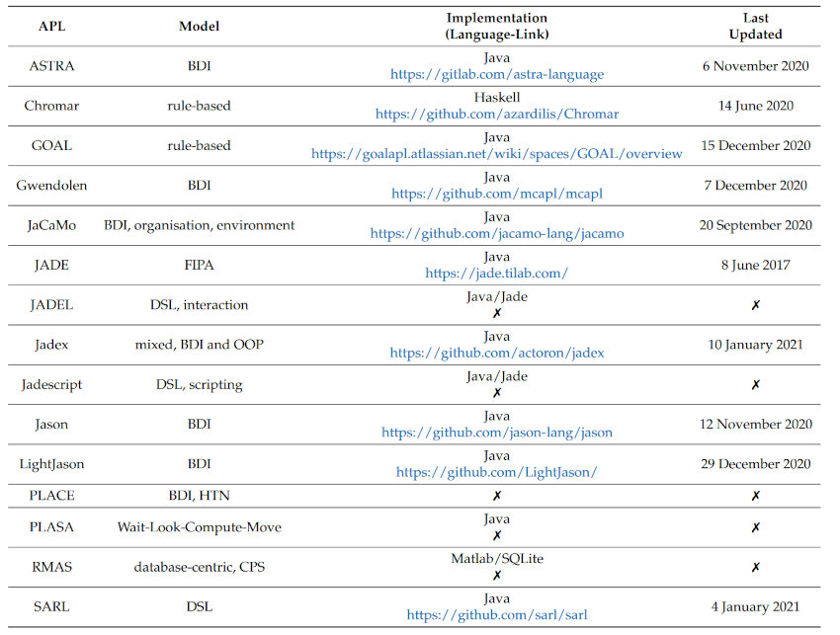The height and width of the screenshot is (635, 840).
Task: Click PLACE's implementation cross mark
Action: [497, 496]
